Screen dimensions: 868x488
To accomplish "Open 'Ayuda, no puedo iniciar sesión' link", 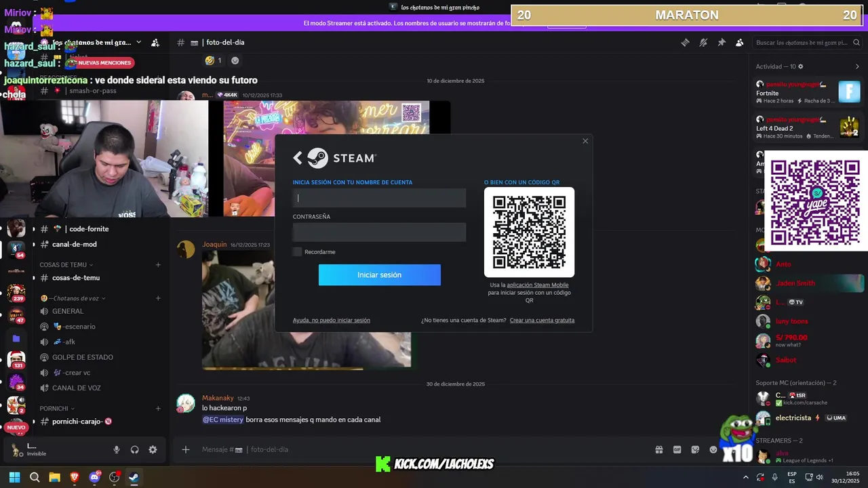I will (x=332, y=320).
